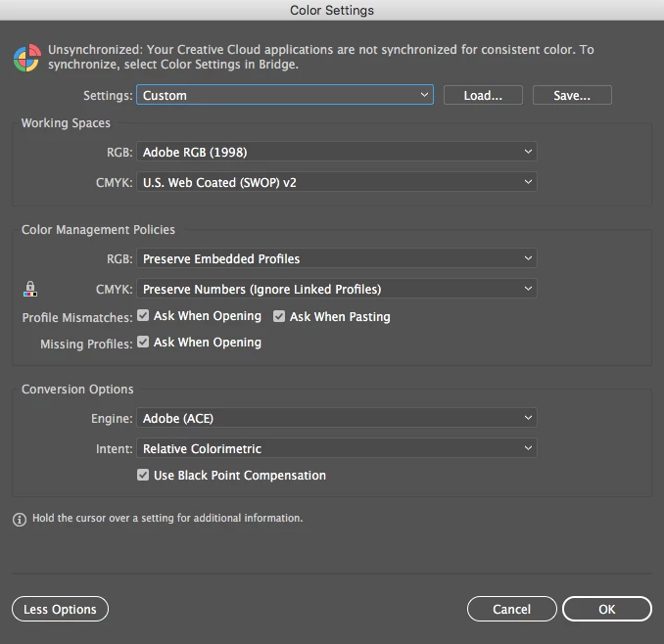Click the Hold the cursor hint text

point(167,519)
